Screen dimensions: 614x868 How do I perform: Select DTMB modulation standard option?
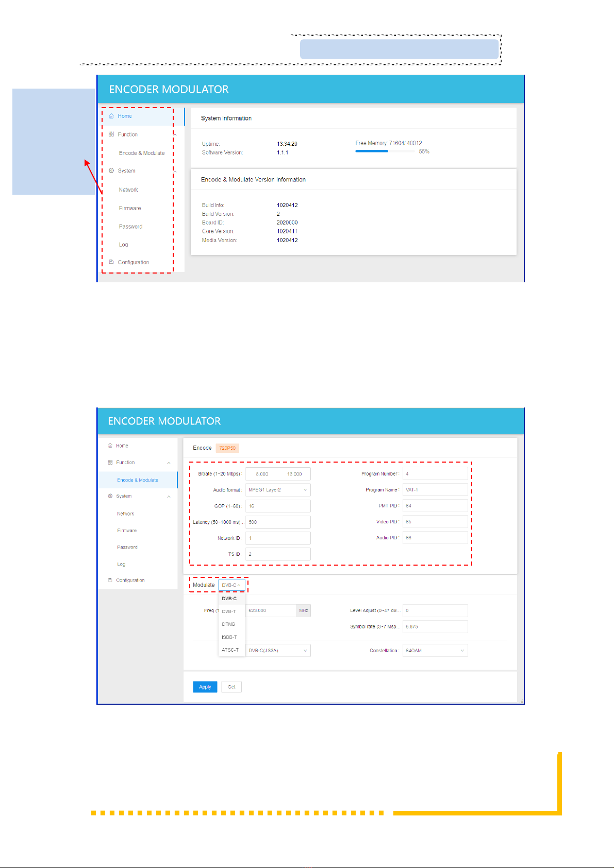pos(228,624)
